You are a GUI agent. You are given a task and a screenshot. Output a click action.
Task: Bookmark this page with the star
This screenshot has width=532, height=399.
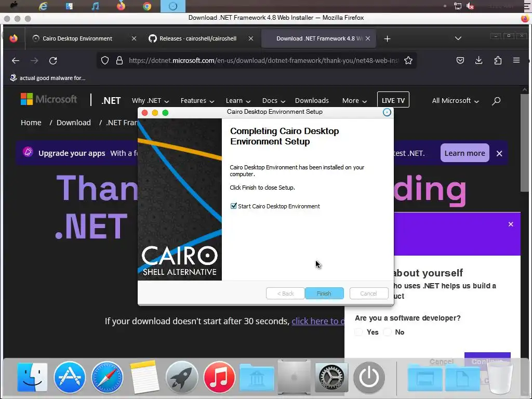coord(408,60)
